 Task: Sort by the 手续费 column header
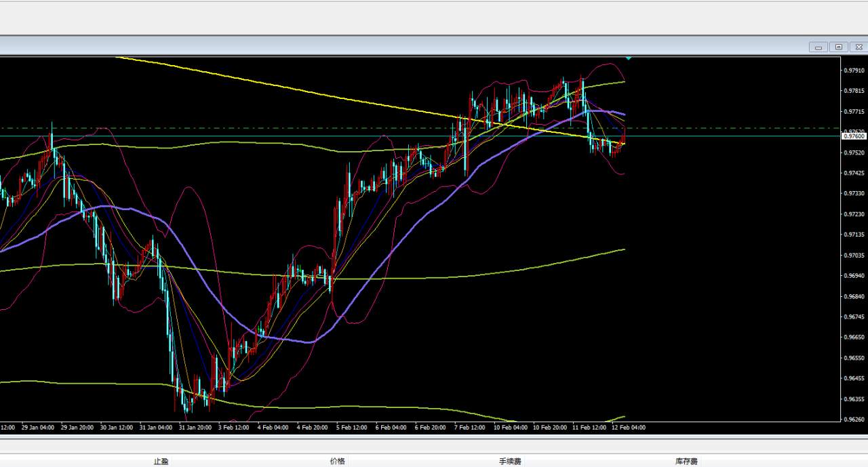click(x=510, y=462)
